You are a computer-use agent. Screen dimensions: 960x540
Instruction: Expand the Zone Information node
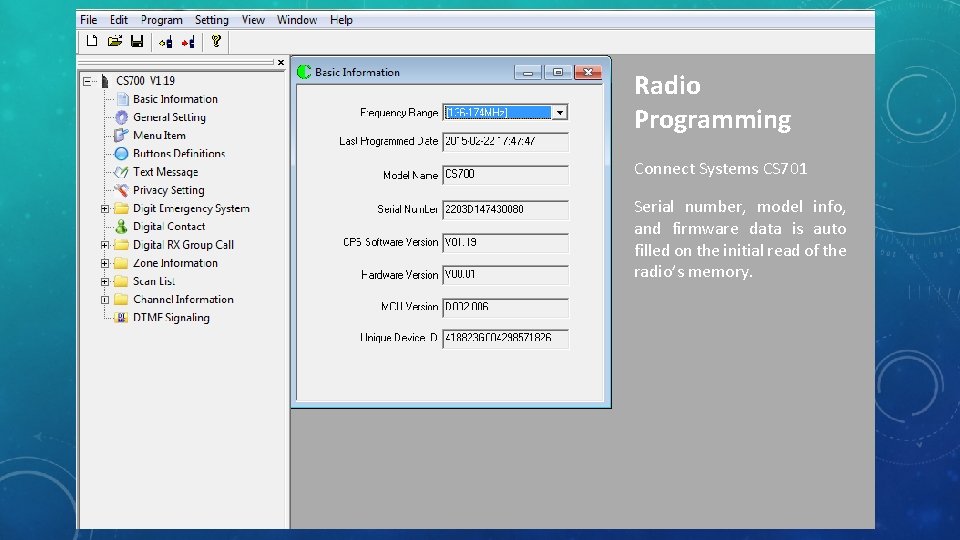(x=105, y=263)
